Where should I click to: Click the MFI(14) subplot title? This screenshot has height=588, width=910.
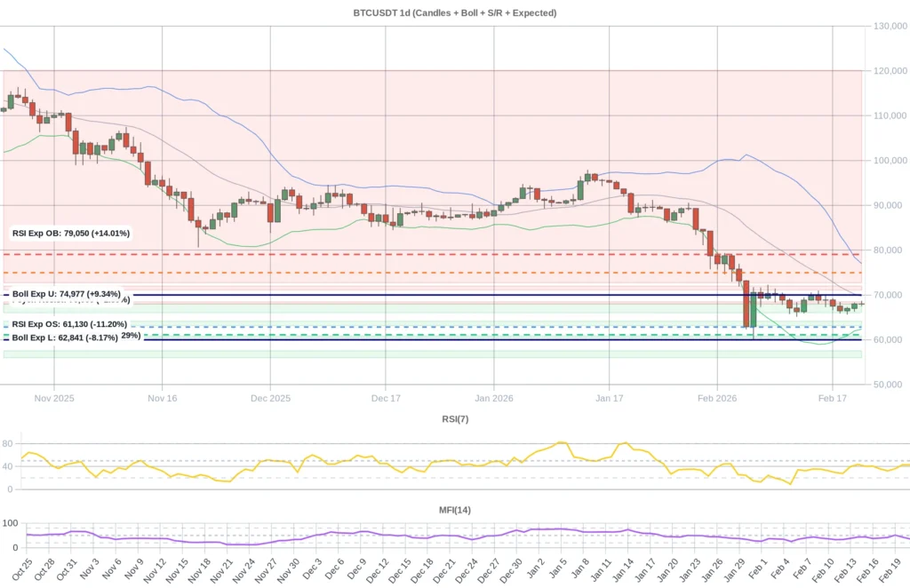click(454, 509)
